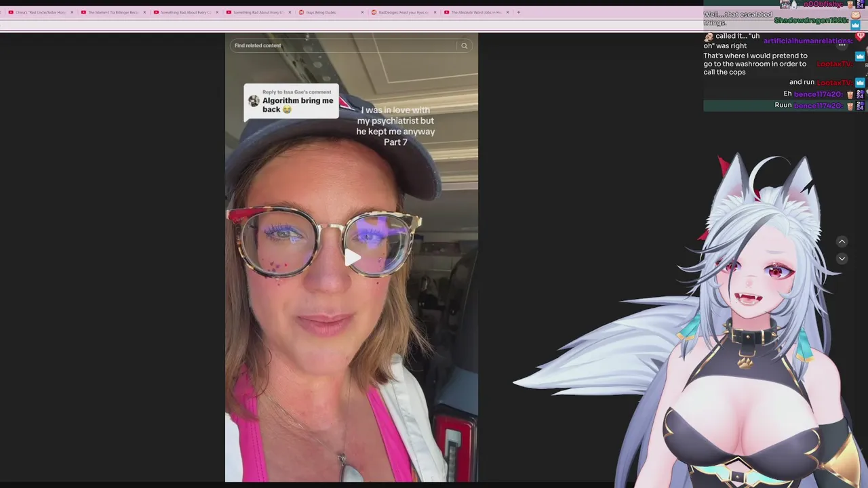The width and height of the screenshot is (868, 488).
Task: Close The Moment Tia Billinger tab
Action: point(144,12)
